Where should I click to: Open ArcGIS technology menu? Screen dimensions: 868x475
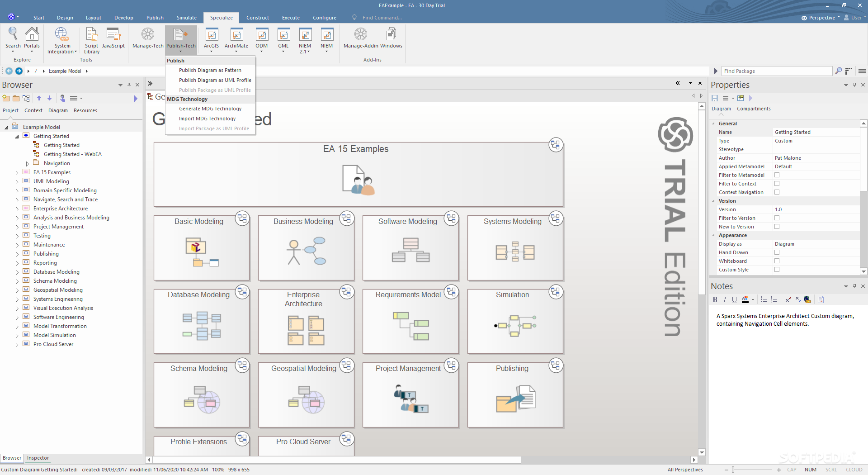coord(211,40)
